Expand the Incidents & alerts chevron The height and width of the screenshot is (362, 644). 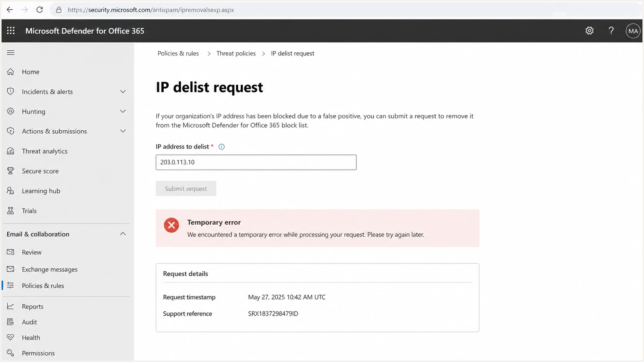click(123, 92)
